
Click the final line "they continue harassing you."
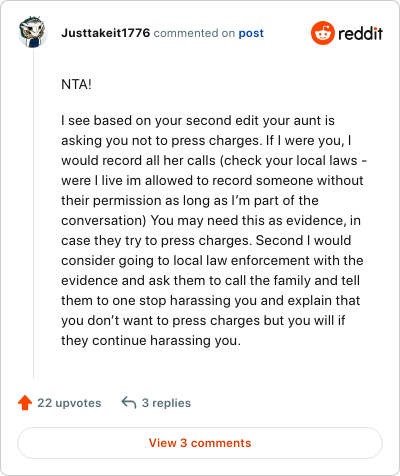(x=151, y=341)
